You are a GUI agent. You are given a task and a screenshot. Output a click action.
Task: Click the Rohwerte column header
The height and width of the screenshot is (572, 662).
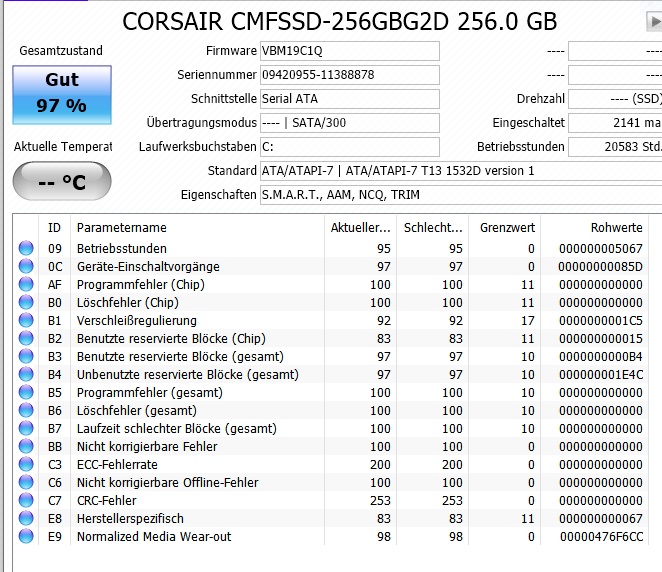click(x=594, y=228)
